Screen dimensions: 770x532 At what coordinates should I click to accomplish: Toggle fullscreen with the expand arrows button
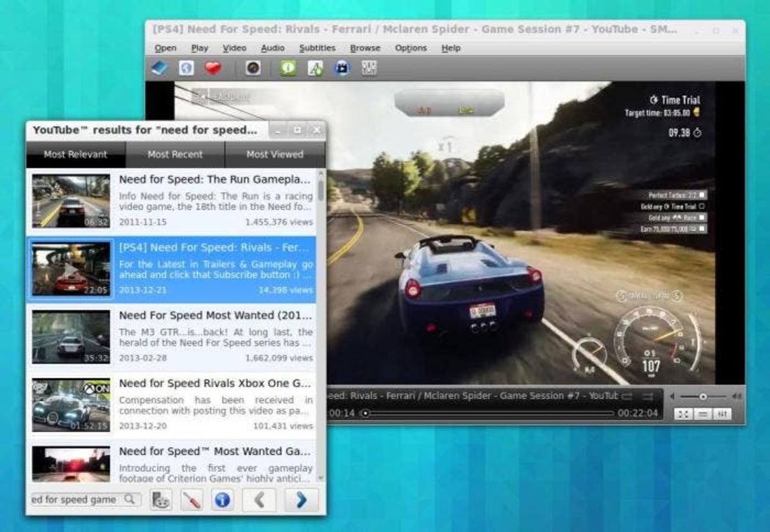click(x=683, y=414)
